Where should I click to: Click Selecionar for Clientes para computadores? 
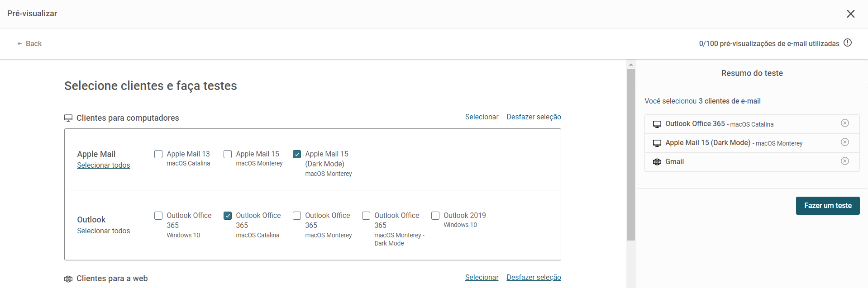[x=482, y=117]
